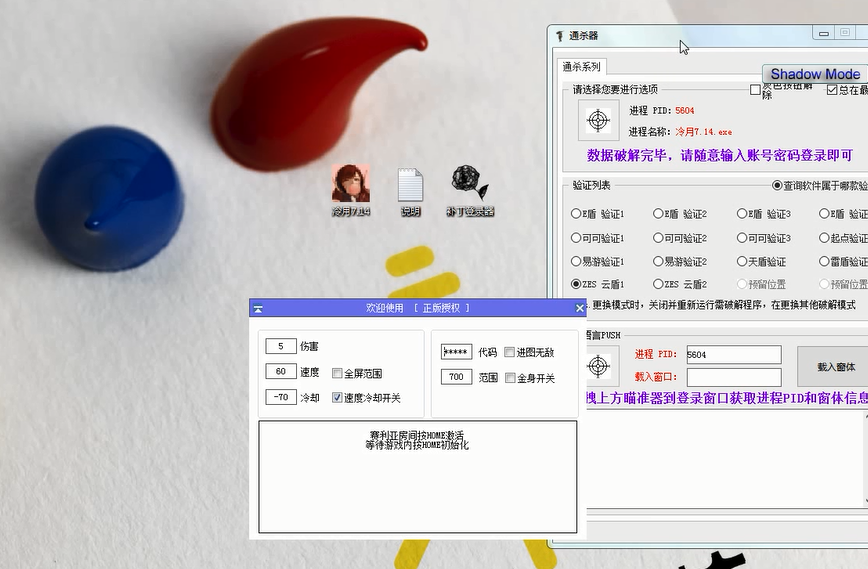This screenshot has width=868, height=569.
Task: Select the E盾 验证1 radio button
Action: pyautogui.click(x=576, y=214)
